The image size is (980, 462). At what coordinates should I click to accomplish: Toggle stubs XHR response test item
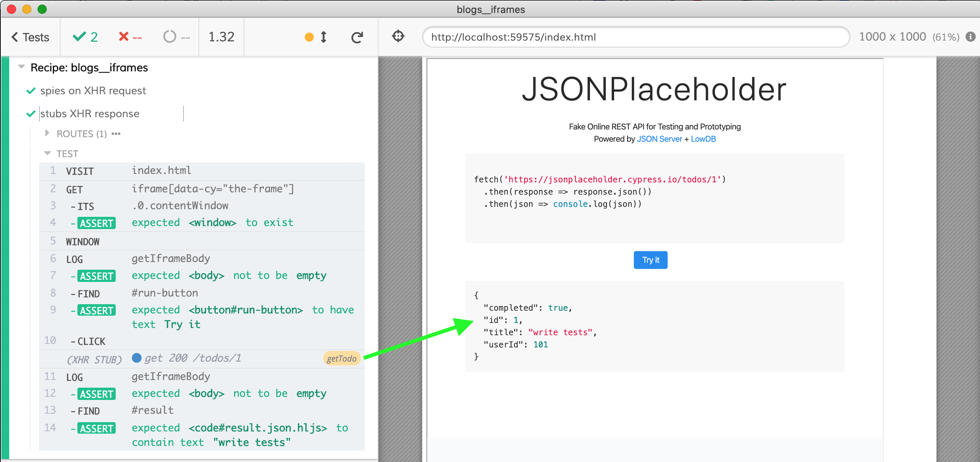pyautogui.click(x=91, y=114)
